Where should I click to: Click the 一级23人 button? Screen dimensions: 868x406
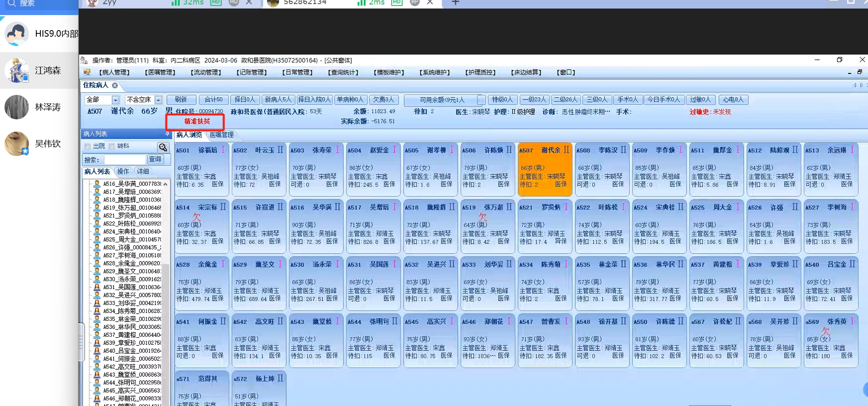click(534, 100)
